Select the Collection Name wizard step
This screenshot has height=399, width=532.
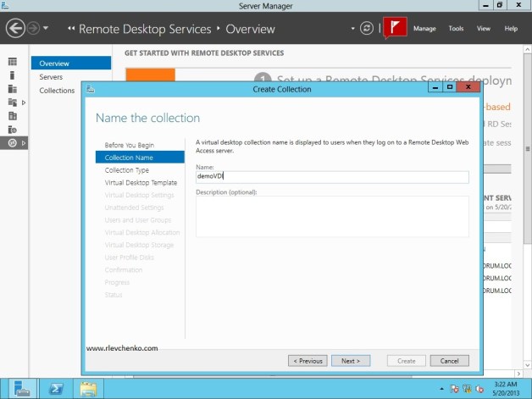pos(140,158)
